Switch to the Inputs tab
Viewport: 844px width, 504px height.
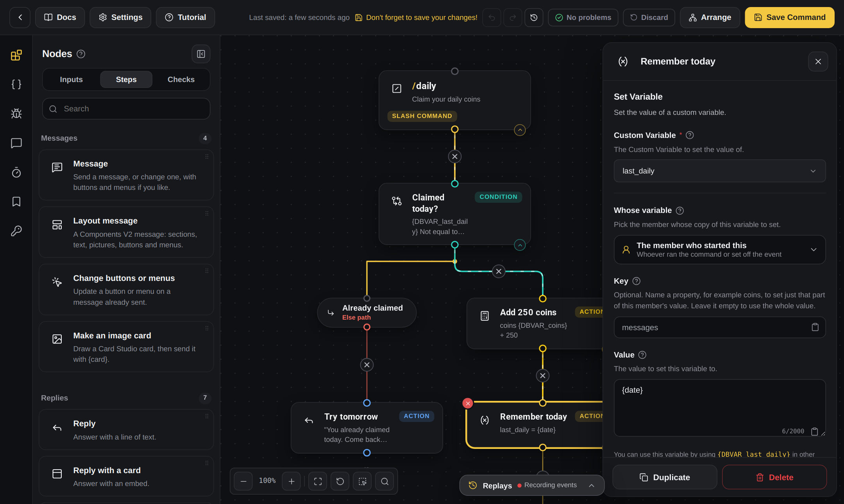tap(71, 80)
